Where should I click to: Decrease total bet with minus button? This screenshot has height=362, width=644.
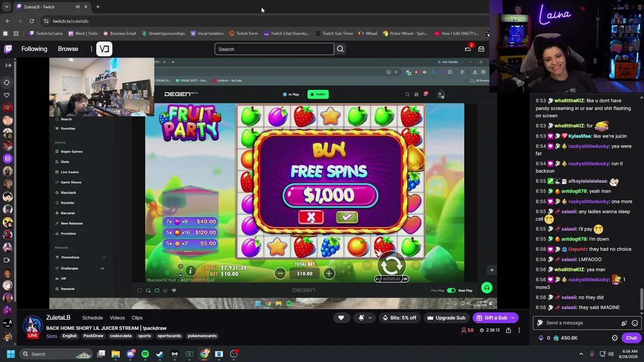point(280,274)
